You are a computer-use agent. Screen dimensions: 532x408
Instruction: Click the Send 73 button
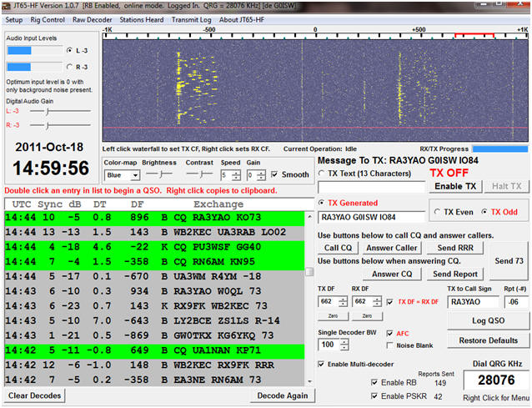coord(509,260)
